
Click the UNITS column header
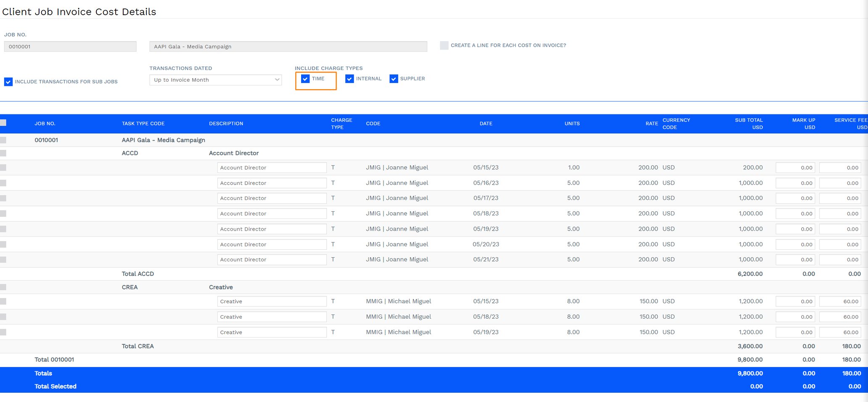tap(572, 124)
